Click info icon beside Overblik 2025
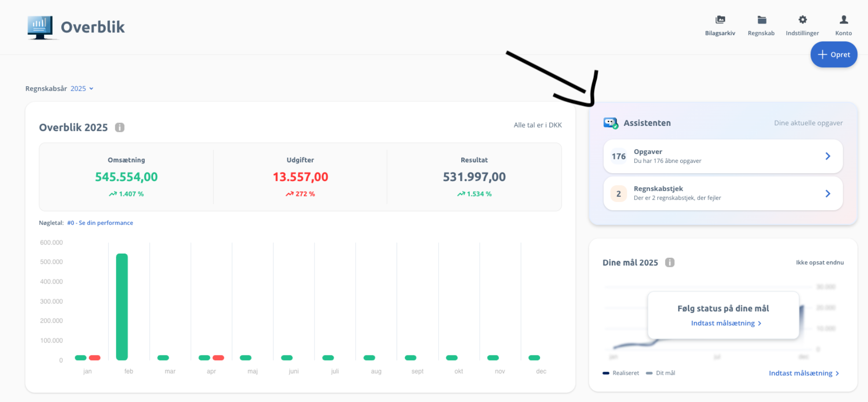Image resolution: width=868 pixels, height=402 pixels. point(119,128)
